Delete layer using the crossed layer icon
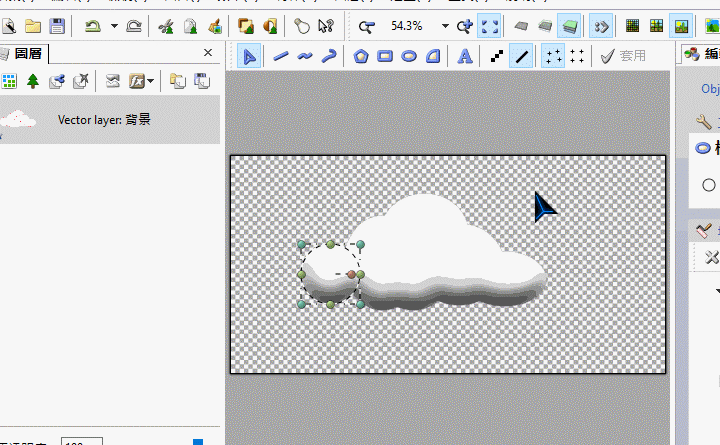Image resolution: width=720 pixels, height=445 pixels. pos(81,81)
